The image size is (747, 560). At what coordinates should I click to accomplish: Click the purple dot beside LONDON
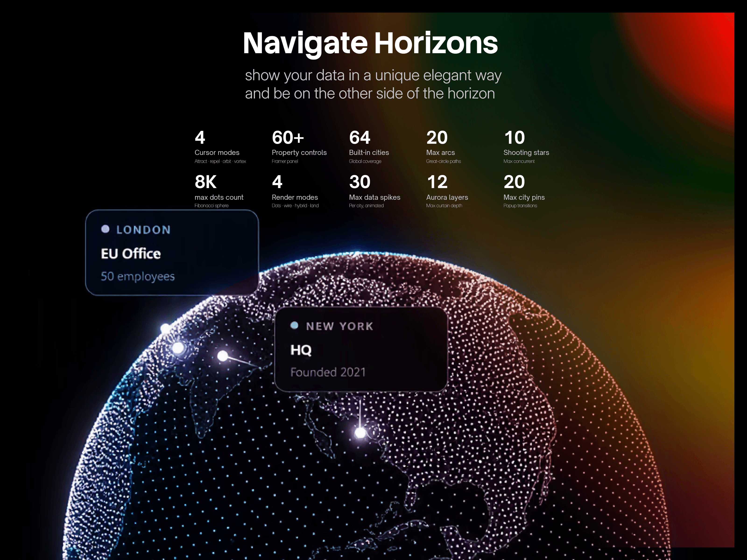click(105, 229)
